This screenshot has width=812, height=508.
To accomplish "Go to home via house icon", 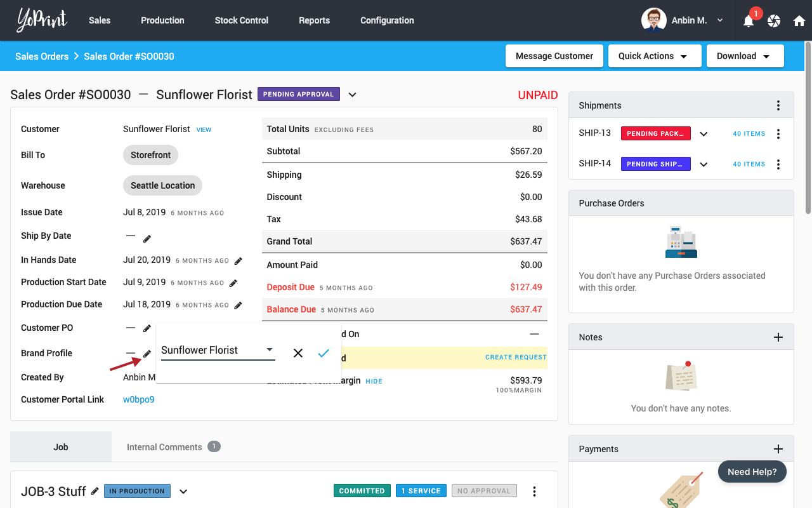I will tap(799, 21).
